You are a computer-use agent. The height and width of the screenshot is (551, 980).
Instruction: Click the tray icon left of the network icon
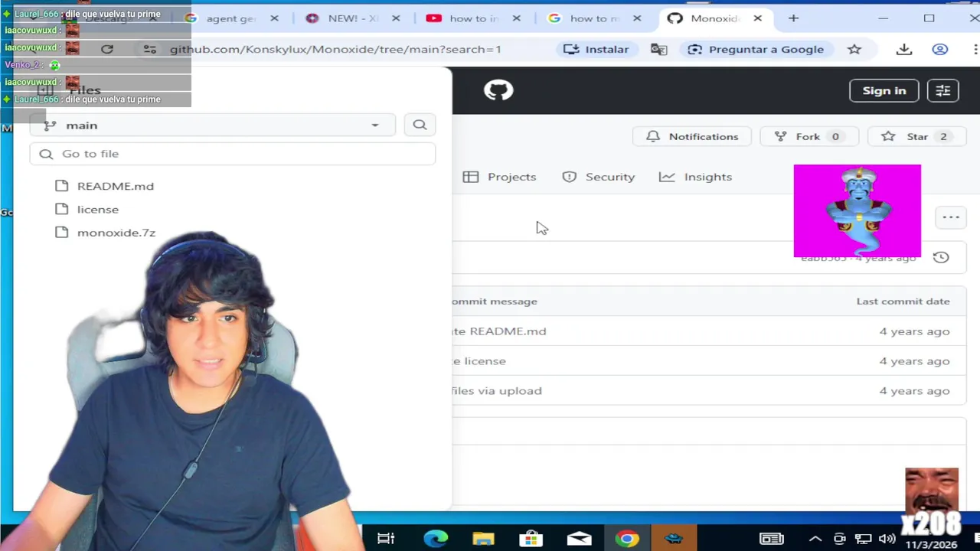[x=840, y=539]
